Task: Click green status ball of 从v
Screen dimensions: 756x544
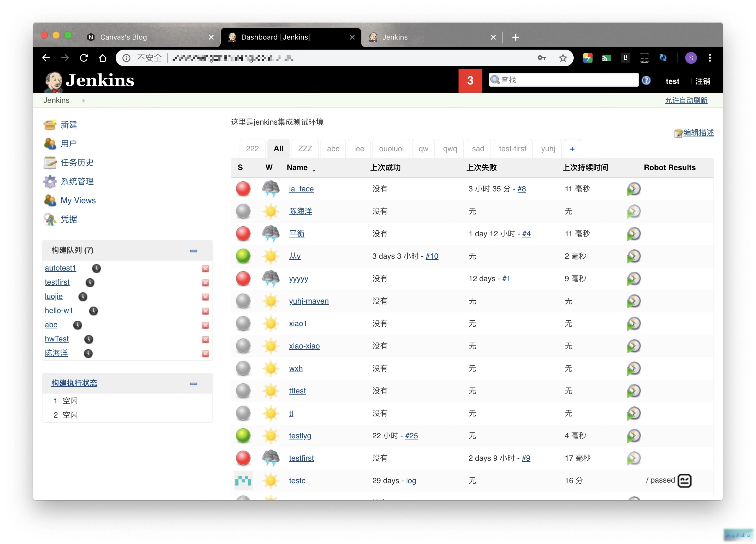Action: pyautogui.click(x=243, y=256)
